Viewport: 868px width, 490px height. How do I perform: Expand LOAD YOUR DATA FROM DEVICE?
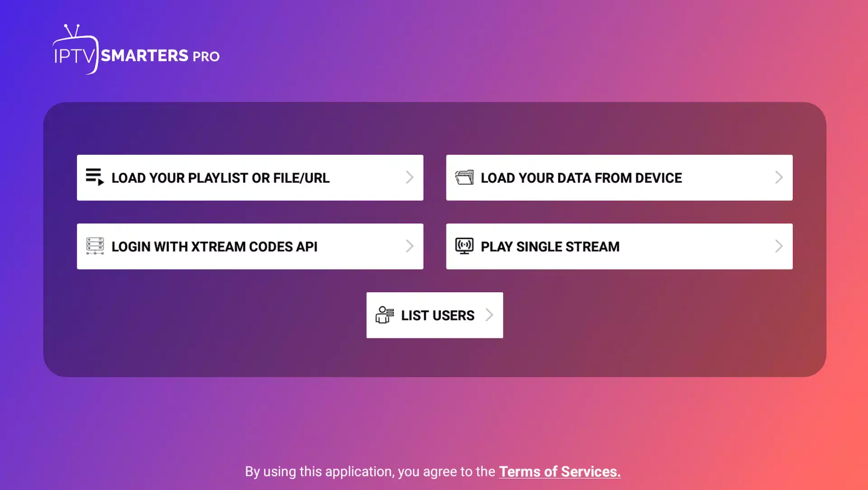[619, 178]
